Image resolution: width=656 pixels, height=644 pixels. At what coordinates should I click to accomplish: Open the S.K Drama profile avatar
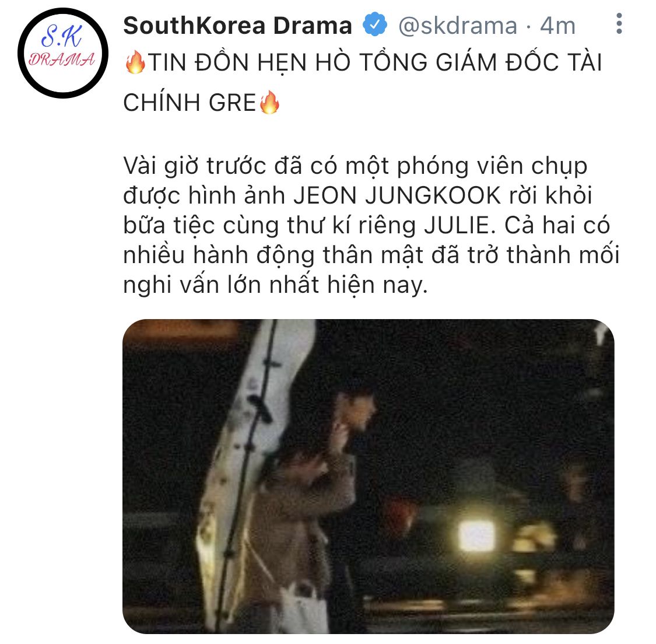(63, 53)
